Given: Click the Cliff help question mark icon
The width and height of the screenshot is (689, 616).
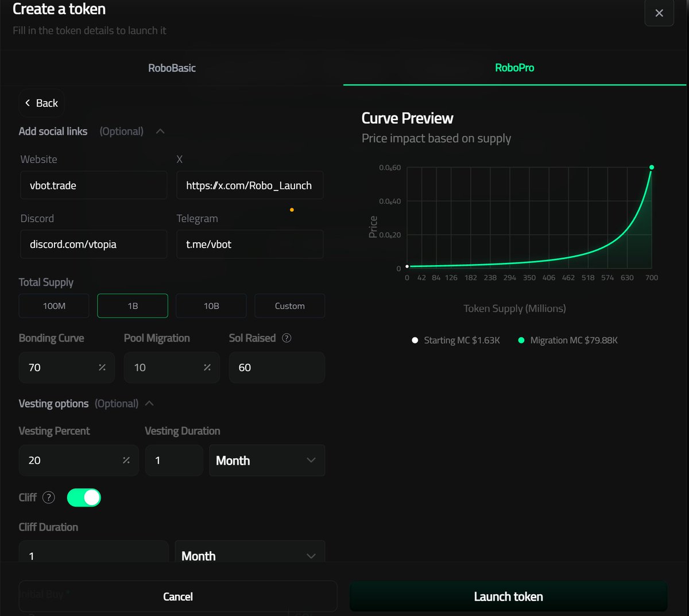Looking at the screenshot, I should 49,497.
